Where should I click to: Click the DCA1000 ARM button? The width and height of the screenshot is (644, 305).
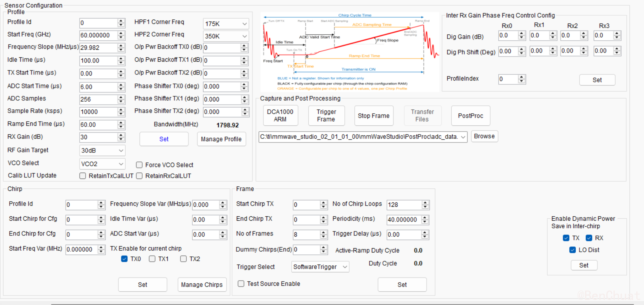(280, 116)
